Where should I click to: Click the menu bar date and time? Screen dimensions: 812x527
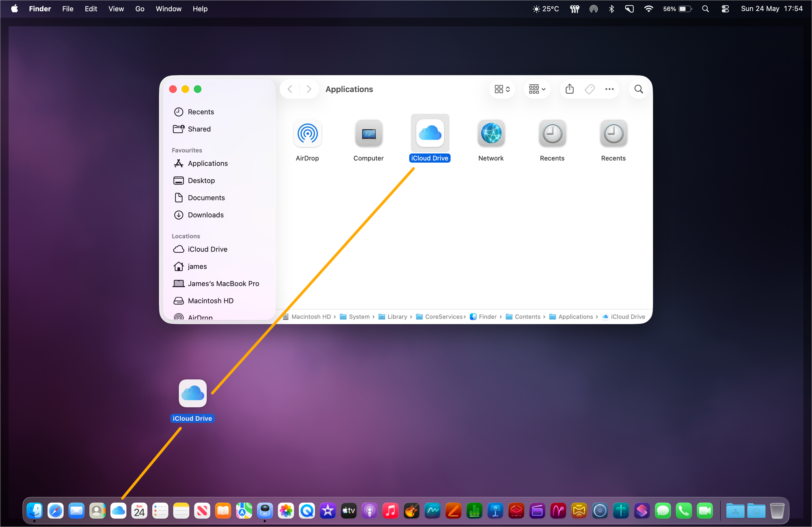click(x=772, y=9)
